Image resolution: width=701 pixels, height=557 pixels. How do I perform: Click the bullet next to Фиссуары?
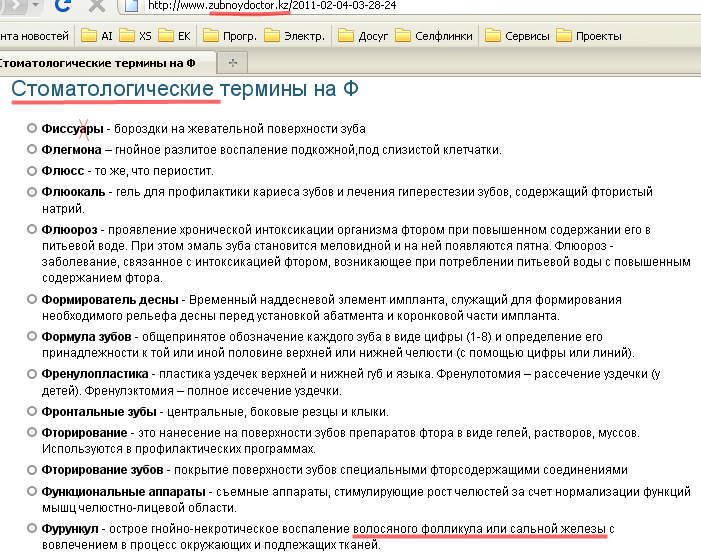(31, 128)
